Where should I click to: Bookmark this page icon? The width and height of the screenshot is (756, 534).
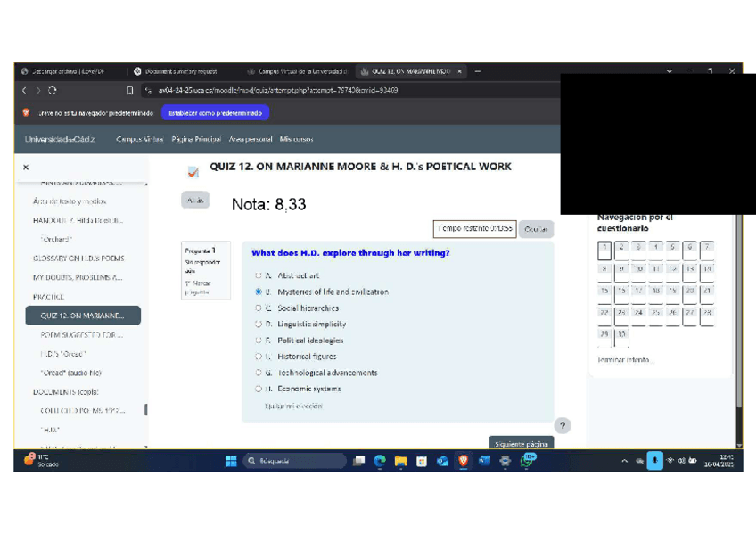point(129,91)
